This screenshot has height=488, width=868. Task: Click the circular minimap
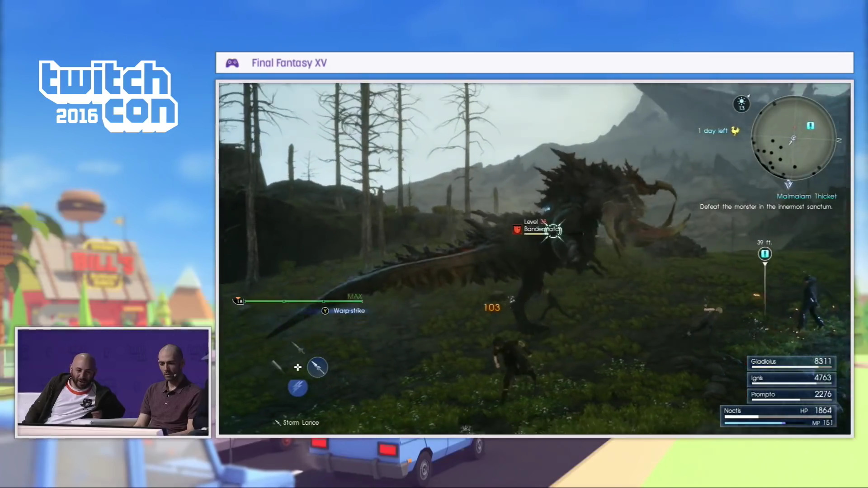793,138
